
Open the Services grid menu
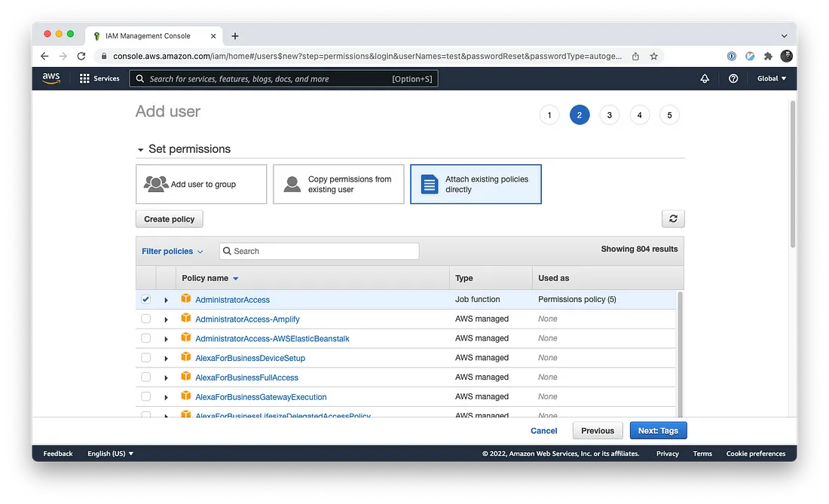pos(99,78)
